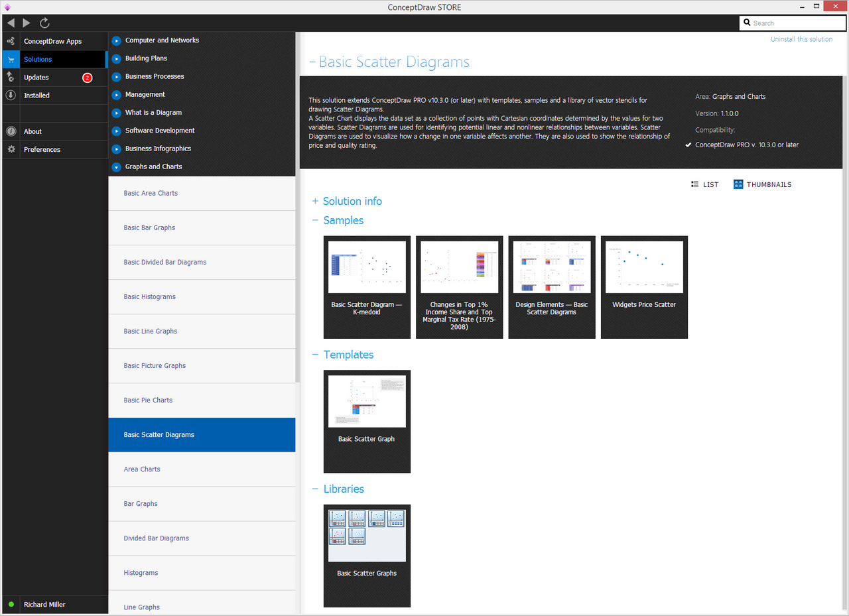Click the Installed download icon

[x=11, y=95]
